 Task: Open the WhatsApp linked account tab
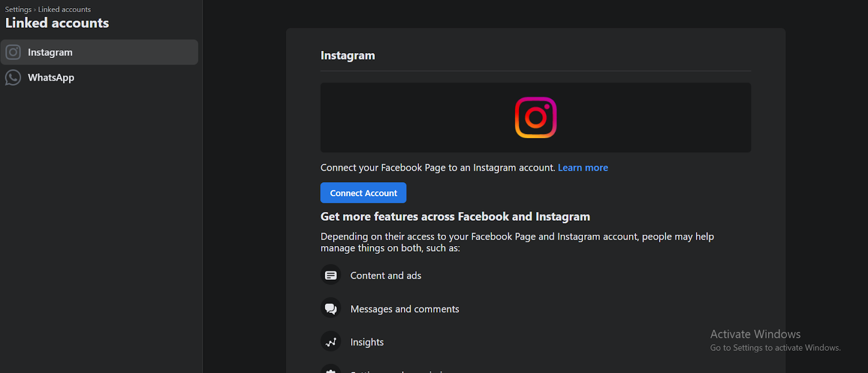[99, 78]
